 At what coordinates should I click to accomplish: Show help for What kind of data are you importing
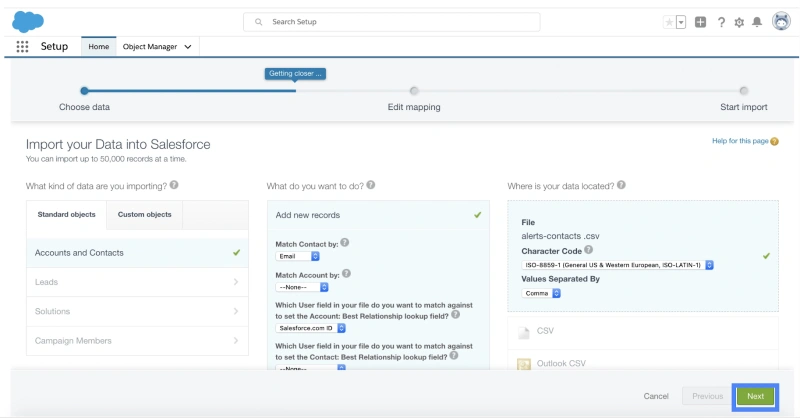pos(174,185)
